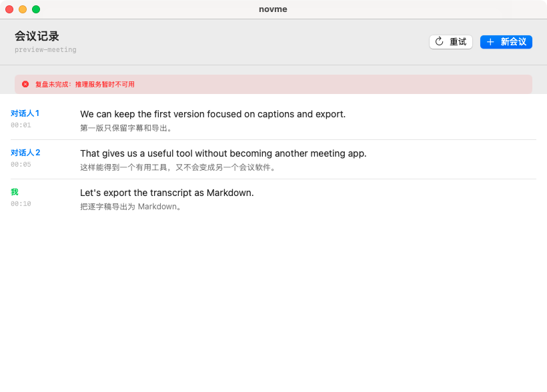Click the novme window title

tap(273, 9)
